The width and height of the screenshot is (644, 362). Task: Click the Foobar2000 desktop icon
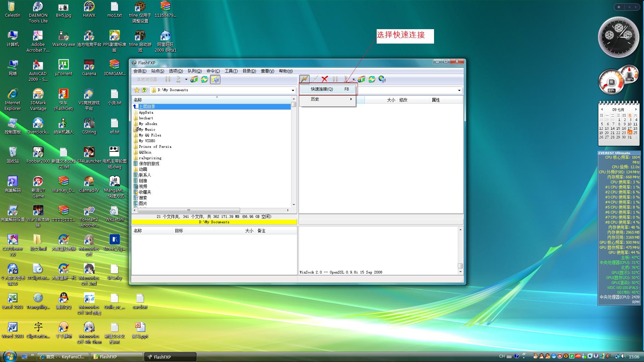[x=38, y=155]
